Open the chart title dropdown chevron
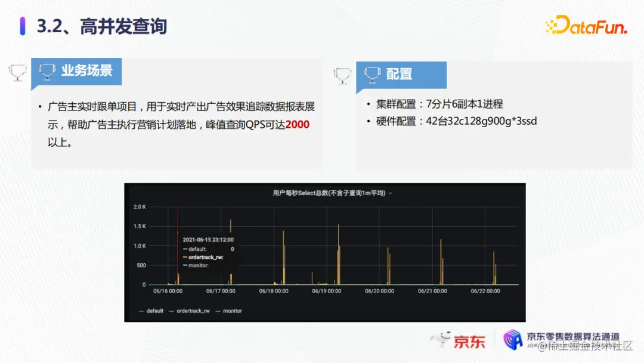 pos(390,193)
